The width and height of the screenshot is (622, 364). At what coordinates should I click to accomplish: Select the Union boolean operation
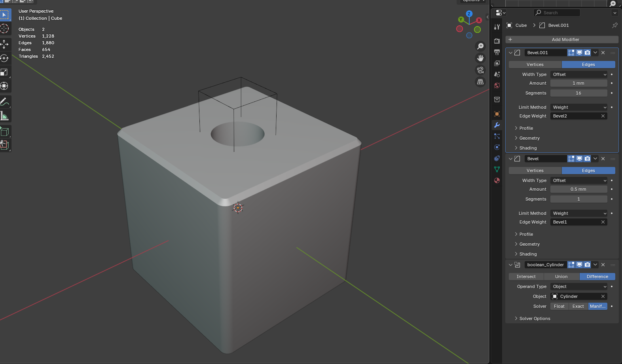561,277
